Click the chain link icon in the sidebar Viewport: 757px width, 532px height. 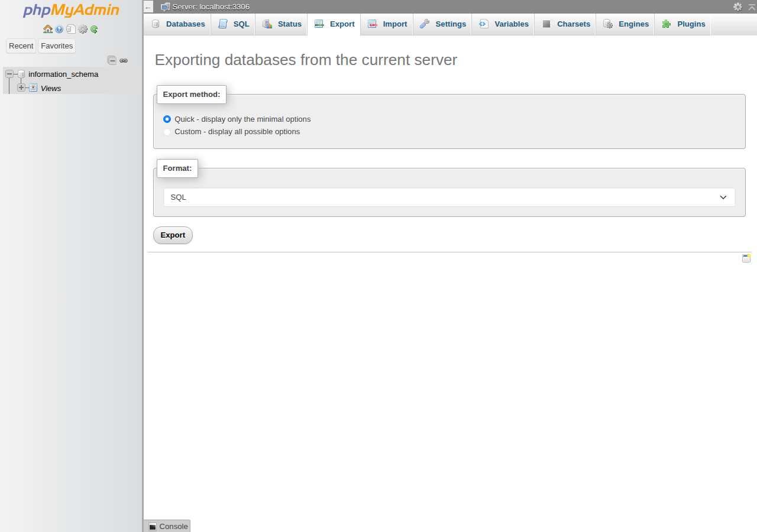124,60
